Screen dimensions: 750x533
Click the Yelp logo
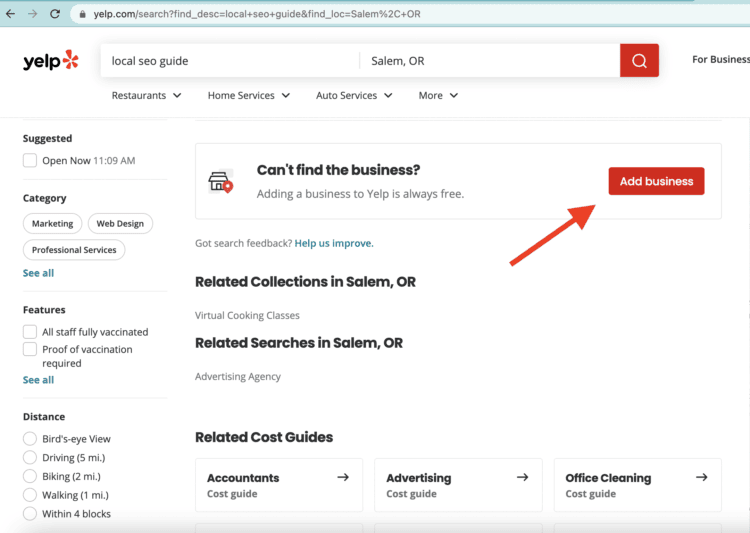[50, 61]
